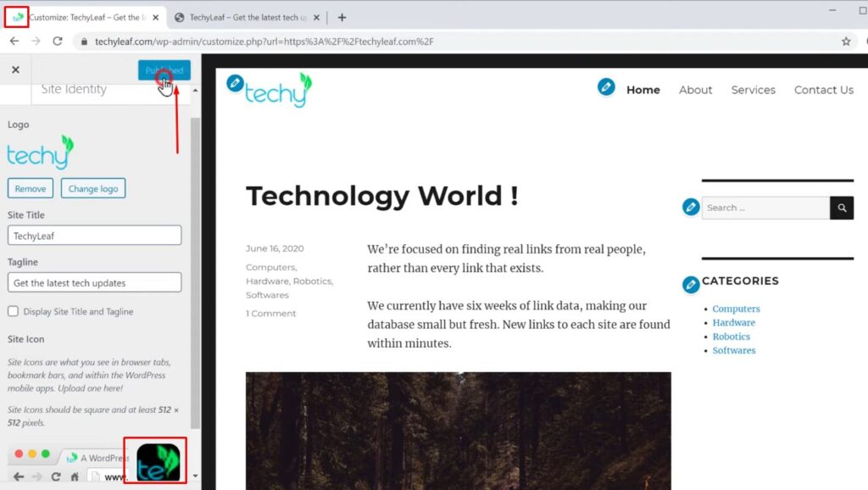Image resolution: width=868 pixels, height=490 pixels.
Task: Remove the current site logo
Action: [31, 188]
